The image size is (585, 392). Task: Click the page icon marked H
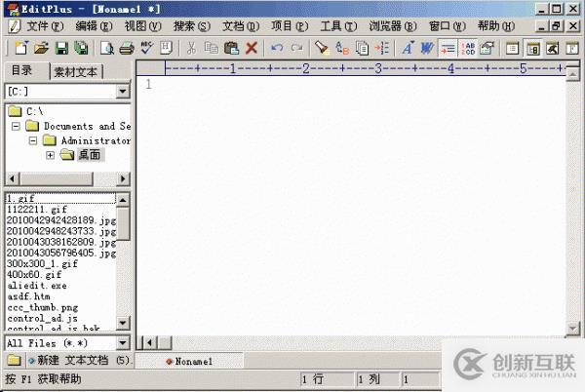click(166, 48)
